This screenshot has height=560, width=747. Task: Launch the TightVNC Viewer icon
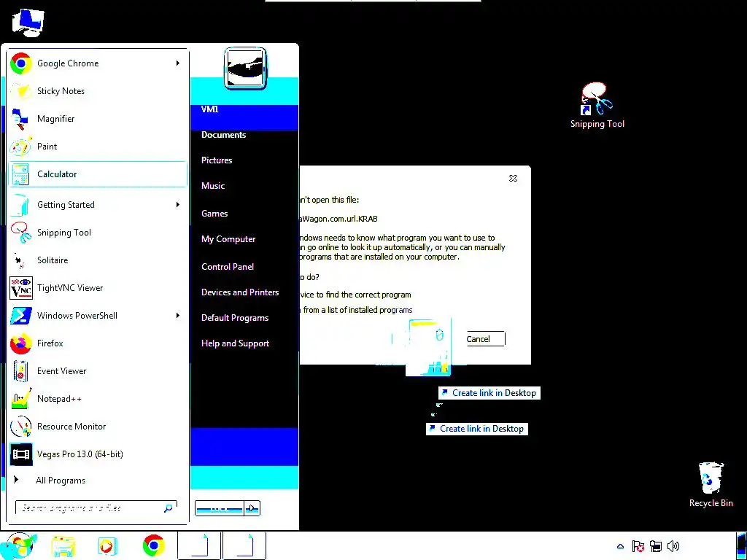21,287
